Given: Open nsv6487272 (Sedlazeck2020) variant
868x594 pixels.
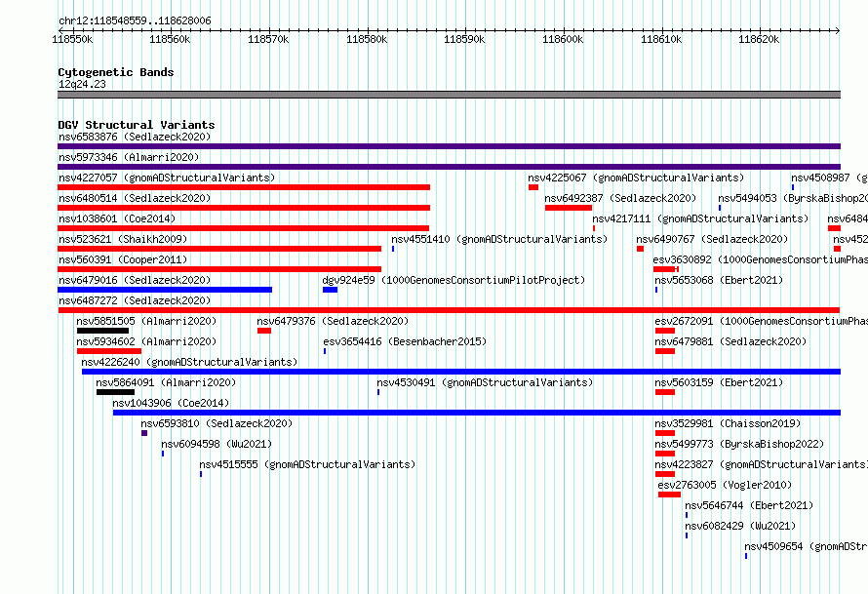Looking at the screenshot, I should 135,300.
